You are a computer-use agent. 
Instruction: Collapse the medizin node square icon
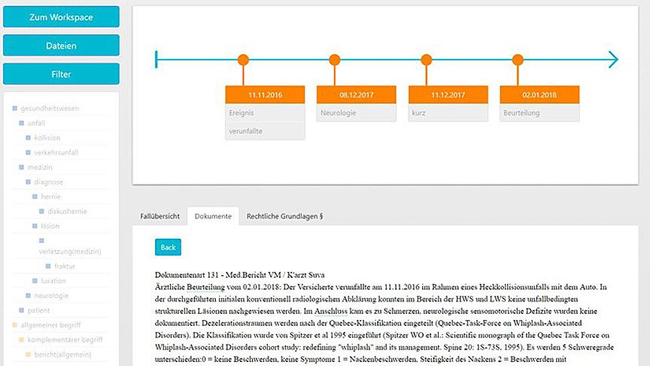point(22,167)
